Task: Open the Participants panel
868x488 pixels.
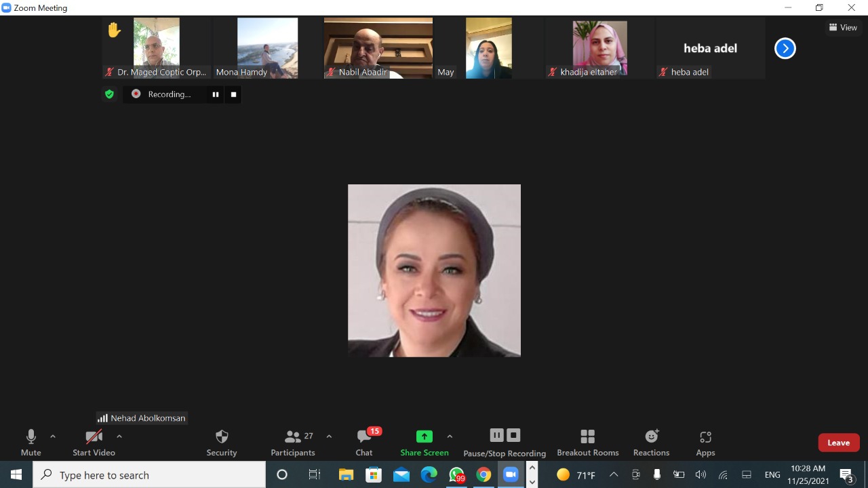Action: pyautogui.click(x=293, y=443)
